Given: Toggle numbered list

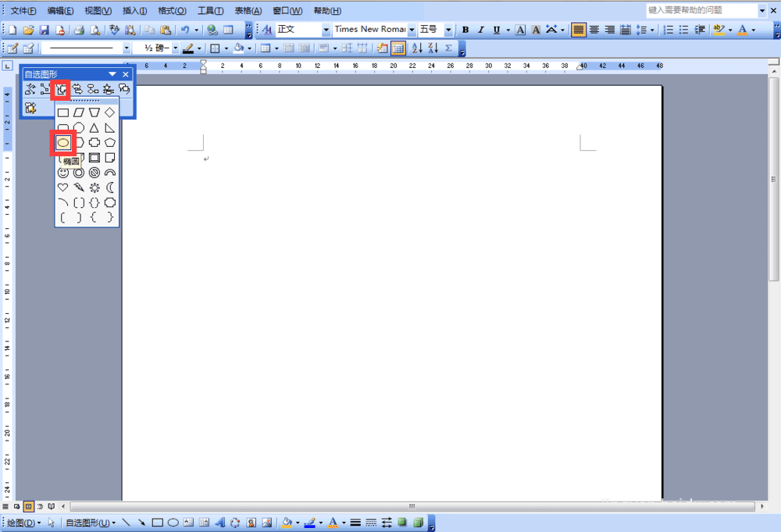Looking at the screenshot, I should click(x=669, y=30).
